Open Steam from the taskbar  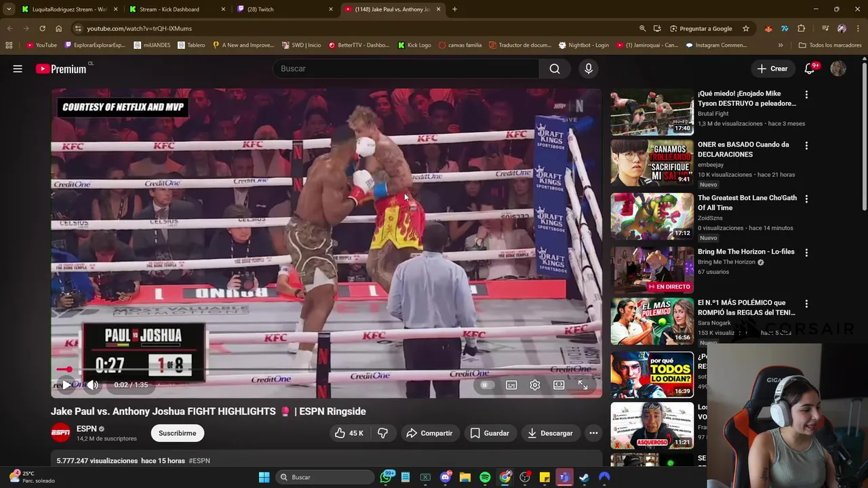click(584, 477)
